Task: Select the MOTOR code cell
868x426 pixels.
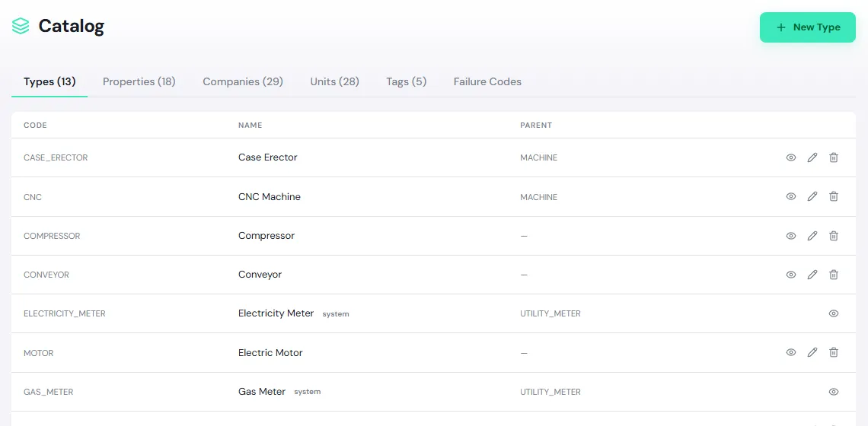Action: tap(38, 353)
